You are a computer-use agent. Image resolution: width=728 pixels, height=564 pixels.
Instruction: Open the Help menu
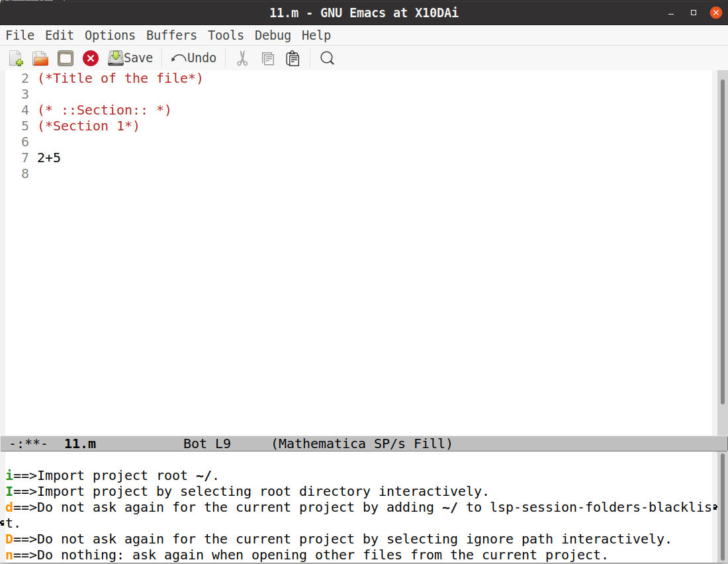pos(316,35)
